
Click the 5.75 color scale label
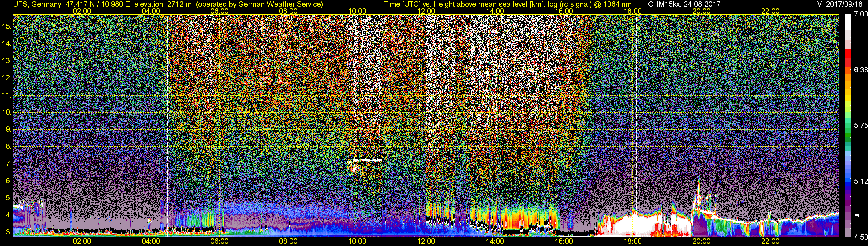tap(861, 125)
